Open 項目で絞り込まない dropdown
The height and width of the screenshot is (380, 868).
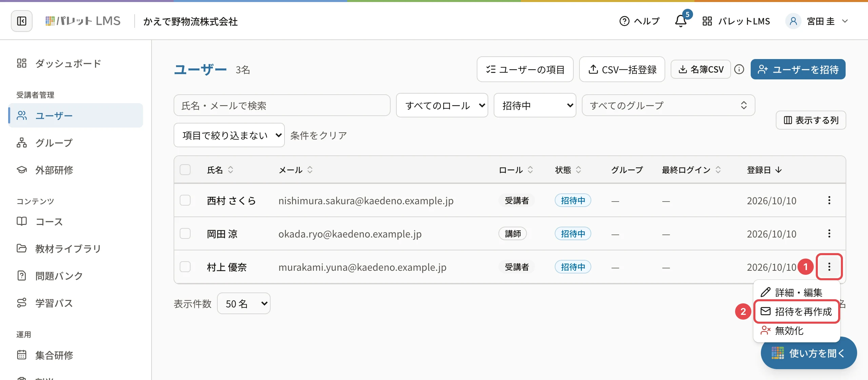[x=229, y=135]
